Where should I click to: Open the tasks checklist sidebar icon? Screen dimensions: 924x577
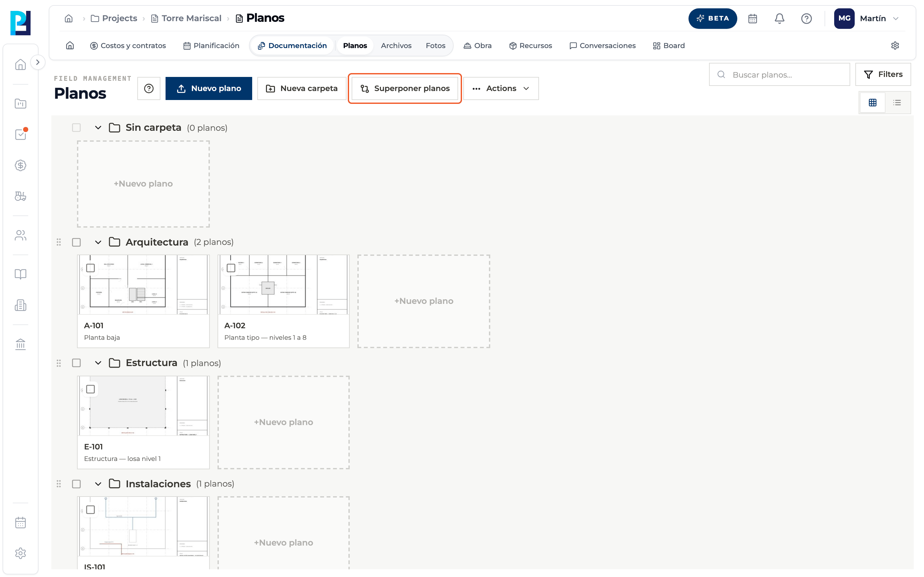(x=21, y=134)
